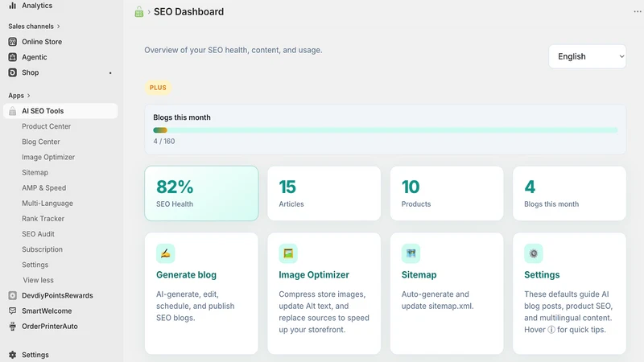Click the Shop channel icon
Image resolution: width=644 pixels, height=362 pixels.
(13, 72)
